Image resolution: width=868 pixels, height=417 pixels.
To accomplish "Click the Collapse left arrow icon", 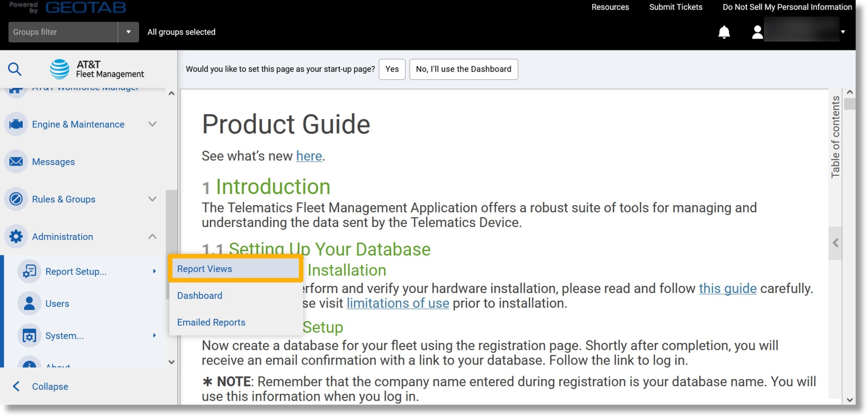I will tap(16, 386).
